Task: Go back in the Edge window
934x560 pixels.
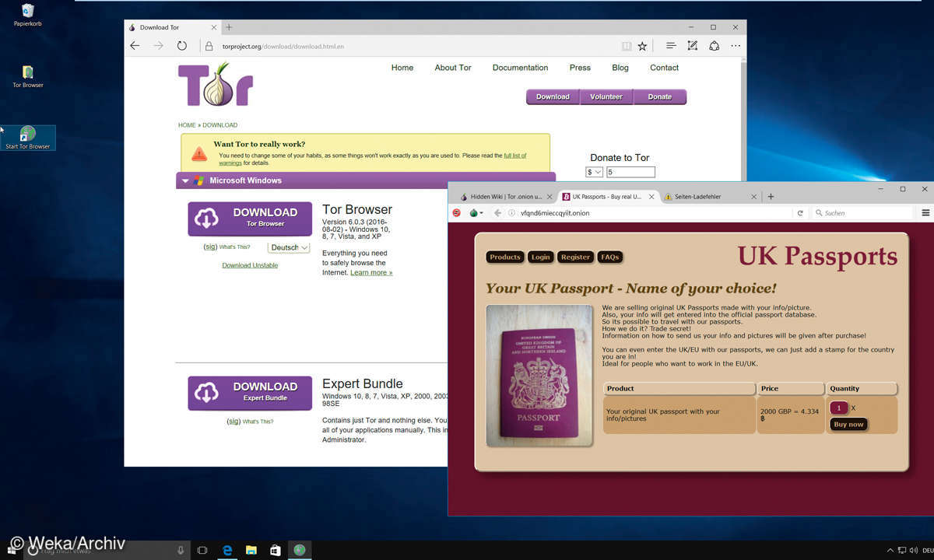Action: (x=135, y=46)
